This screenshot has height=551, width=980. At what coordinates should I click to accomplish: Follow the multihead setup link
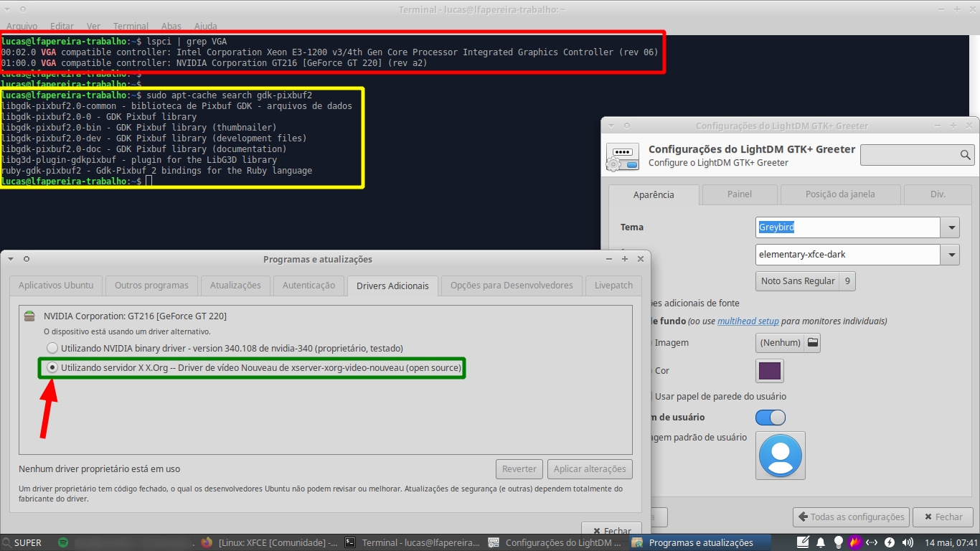pos(748,321)
